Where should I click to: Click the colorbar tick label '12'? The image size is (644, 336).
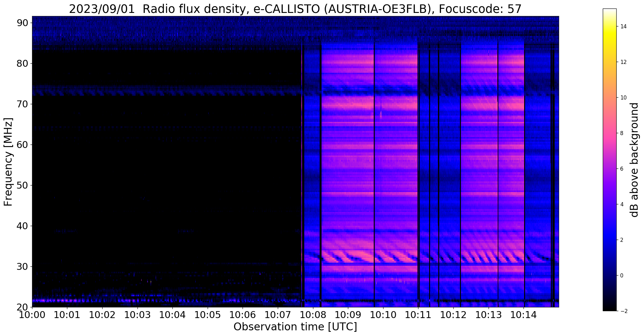pyautogui.click(x=623, y=62)
